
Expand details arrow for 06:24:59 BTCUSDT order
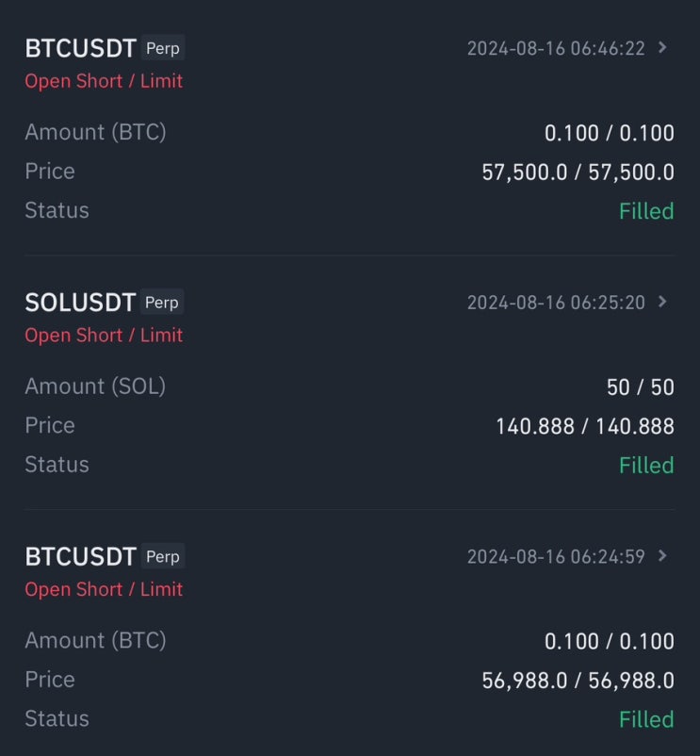tap(663, 555)
